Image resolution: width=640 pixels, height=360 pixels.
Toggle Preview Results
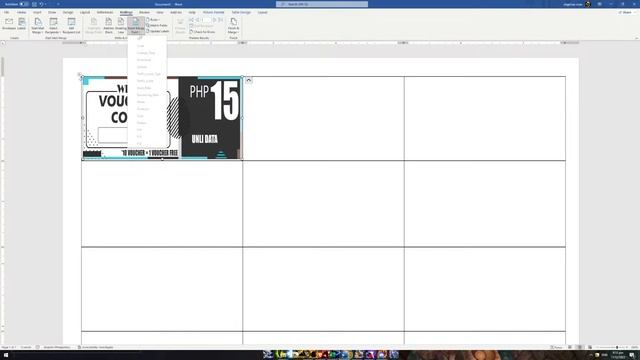[180, 26]
